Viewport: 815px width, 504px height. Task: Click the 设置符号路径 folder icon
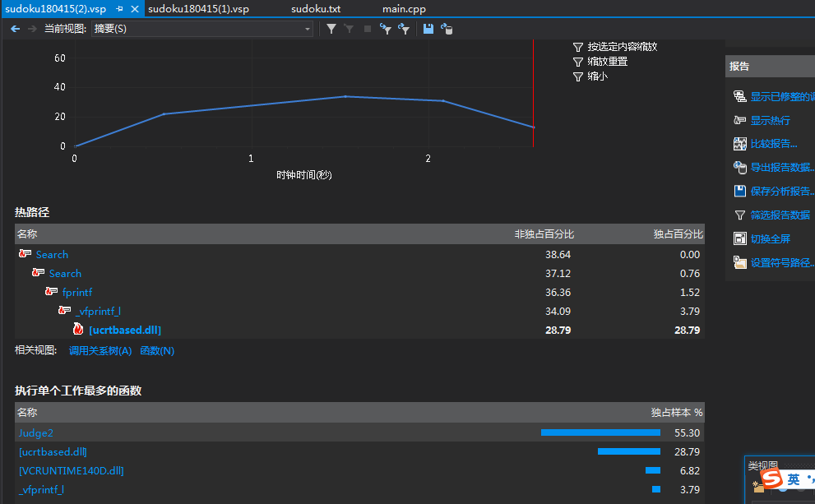tap(739, 263)
